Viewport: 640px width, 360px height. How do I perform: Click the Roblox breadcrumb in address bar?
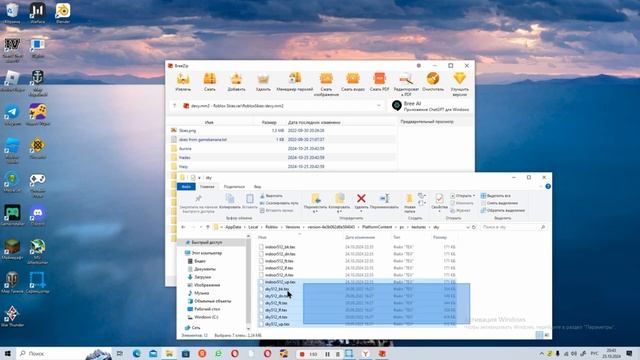pos(271,227)
